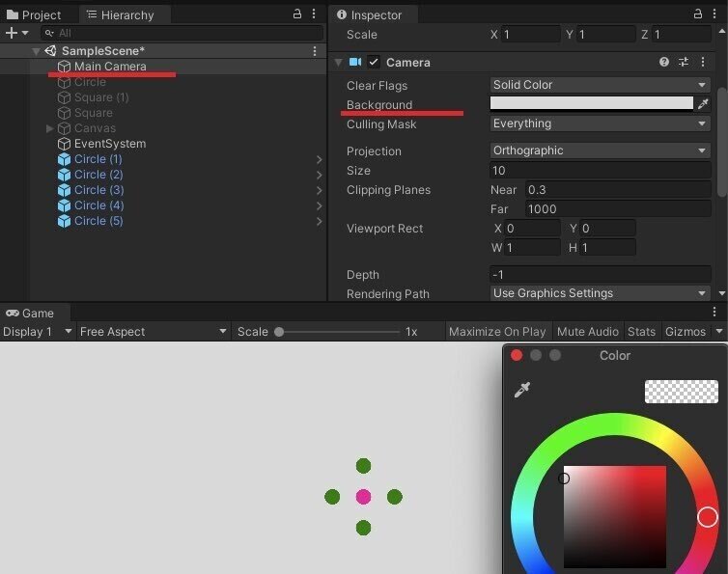Click the Depth input field
This screenshot has width=728, height=574.
tap(600, 274)
